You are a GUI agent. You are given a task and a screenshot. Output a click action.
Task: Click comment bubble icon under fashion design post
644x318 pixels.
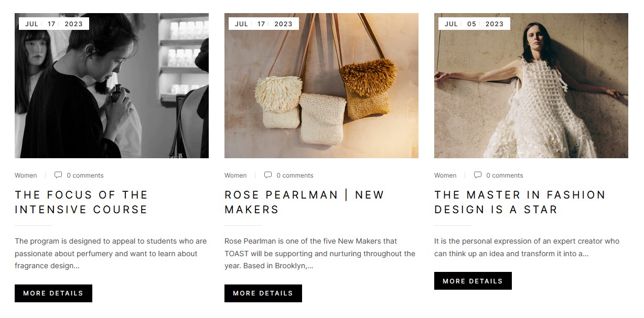478,175
